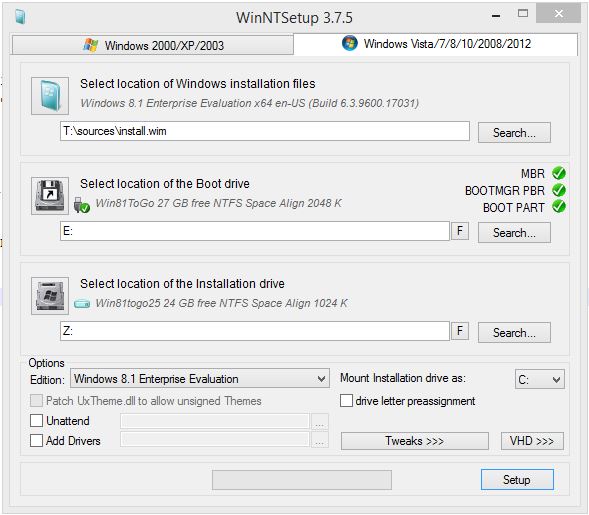This screenshot has width=589, height=515.
Task: Click the BOOT PART green status icon
Action: click(559, 207)
